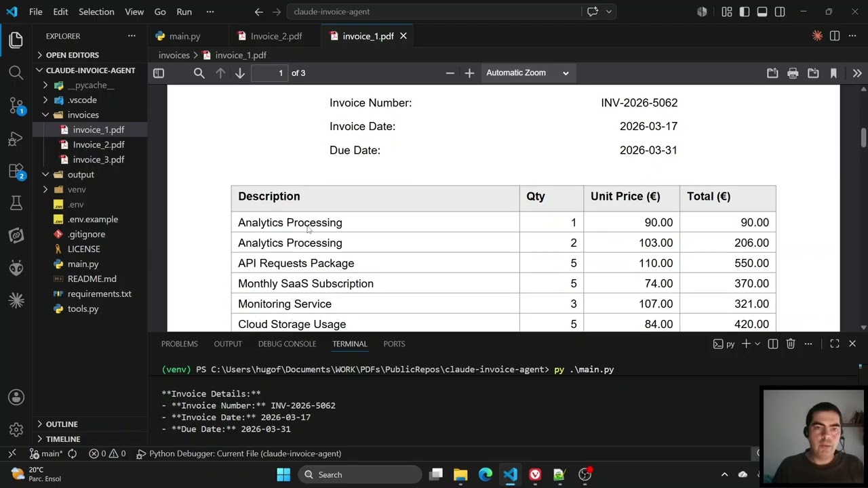
Task: Print the PDF document
Action: (x=793, y=73)
